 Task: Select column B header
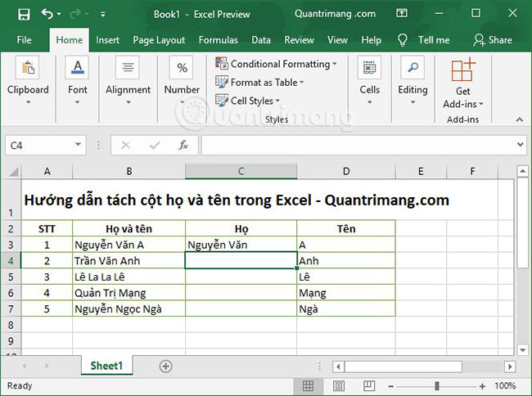[129, 172]
